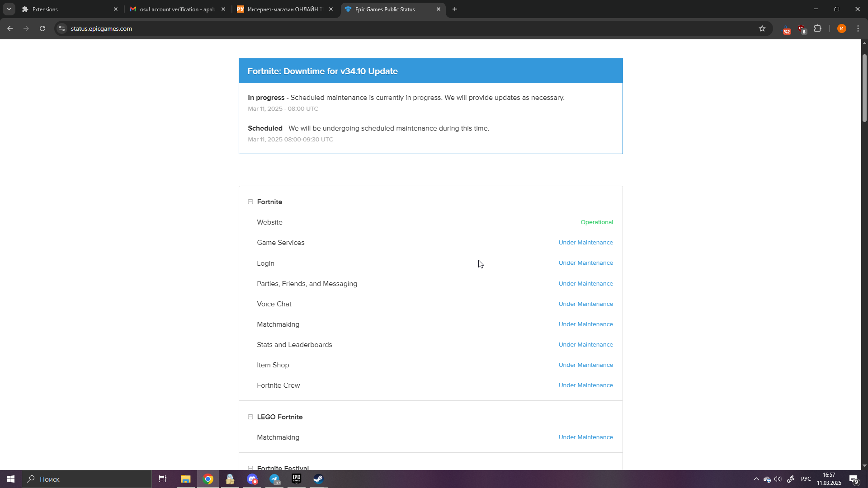Select the Epic Games Public Status tab
868x488 pixels.
[x=393, y=9]
